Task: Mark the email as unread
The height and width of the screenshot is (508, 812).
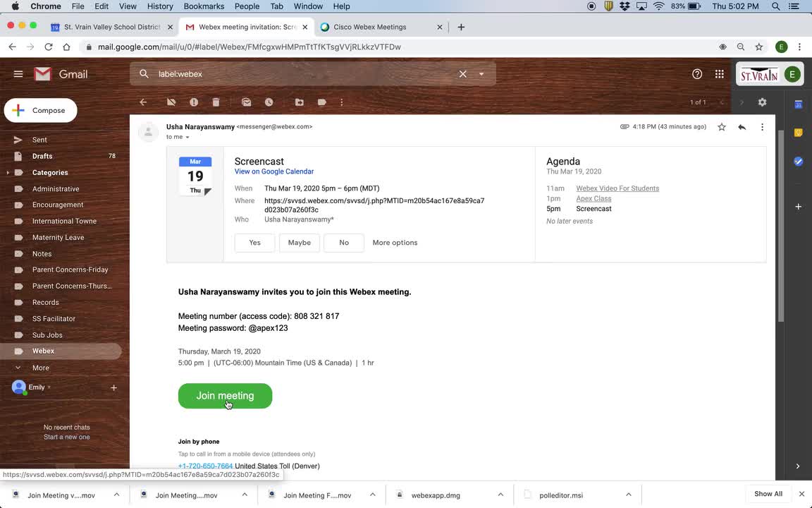Action: tap(246, 102)
